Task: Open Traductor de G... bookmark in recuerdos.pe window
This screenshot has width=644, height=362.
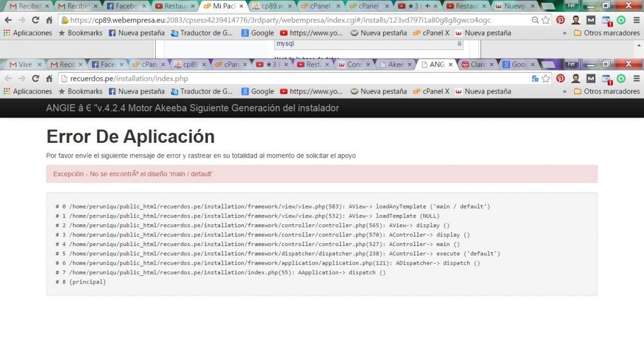Action: [x=201, y=91]
